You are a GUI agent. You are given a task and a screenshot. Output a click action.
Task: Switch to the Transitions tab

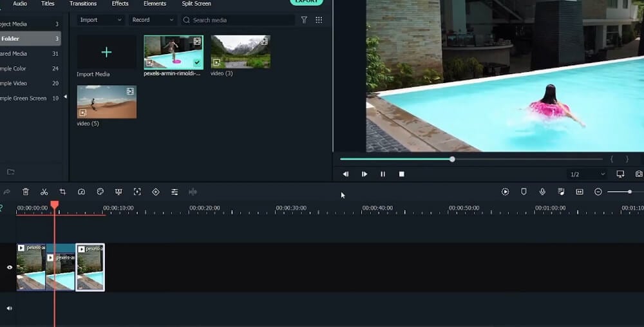[x=83, y=4]
